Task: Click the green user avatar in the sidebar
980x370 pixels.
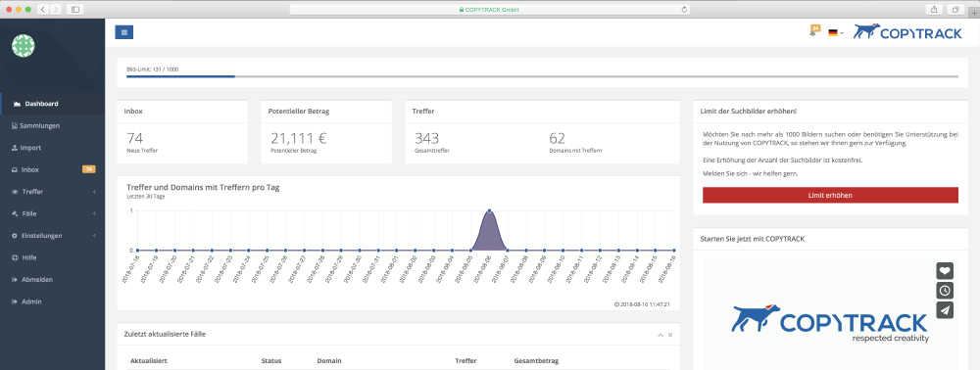Action: pos(24,46)
